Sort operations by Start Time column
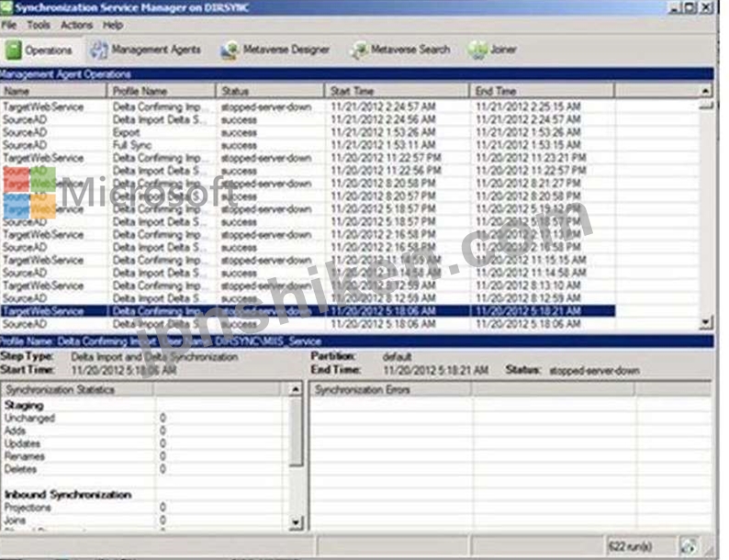 [397, 91]
